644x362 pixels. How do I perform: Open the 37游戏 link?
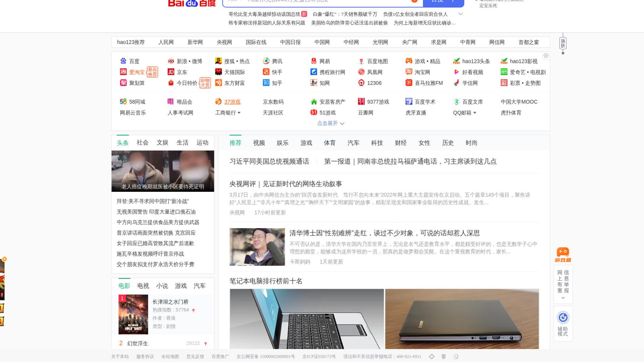(232, 102)
